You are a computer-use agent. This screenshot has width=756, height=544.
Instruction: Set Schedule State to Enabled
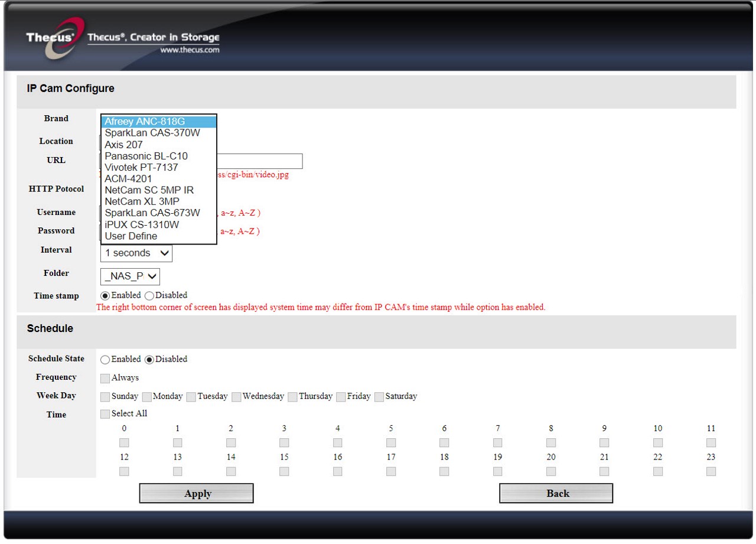click(105, 359)
